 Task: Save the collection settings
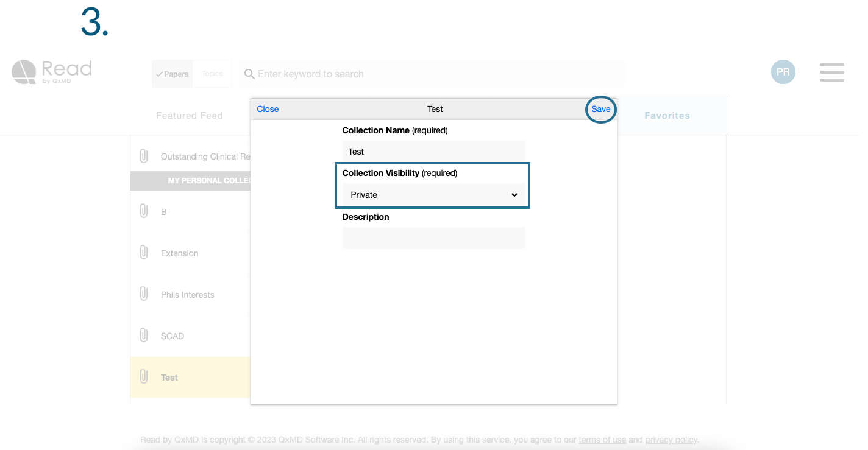pos(600,110)
